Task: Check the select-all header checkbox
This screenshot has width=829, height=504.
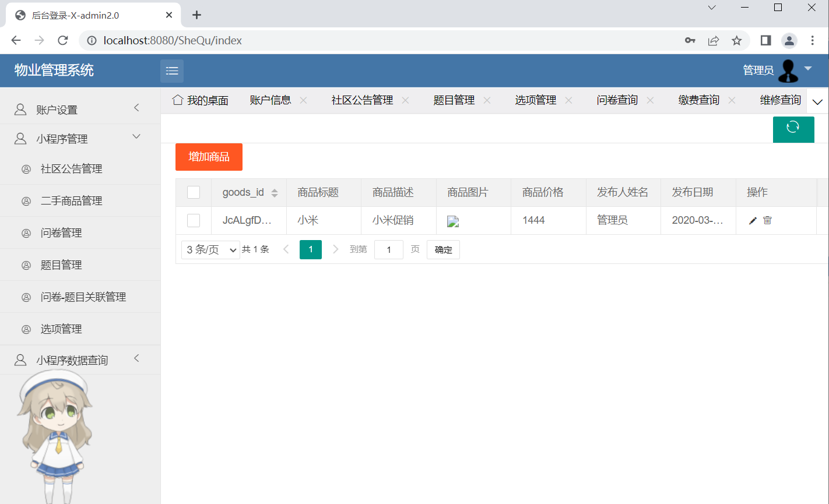Action: (x=194, y=192)
